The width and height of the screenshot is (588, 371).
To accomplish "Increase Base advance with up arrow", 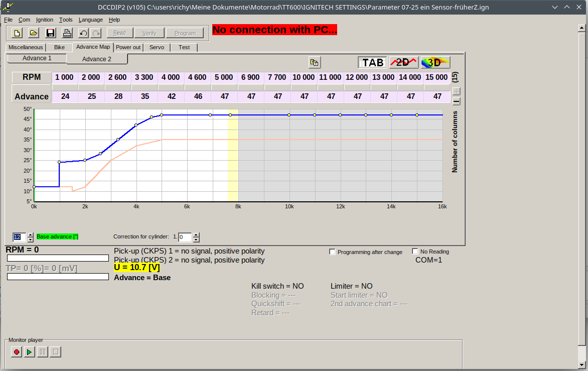I will pyautogui.click(x=31, y=234).
